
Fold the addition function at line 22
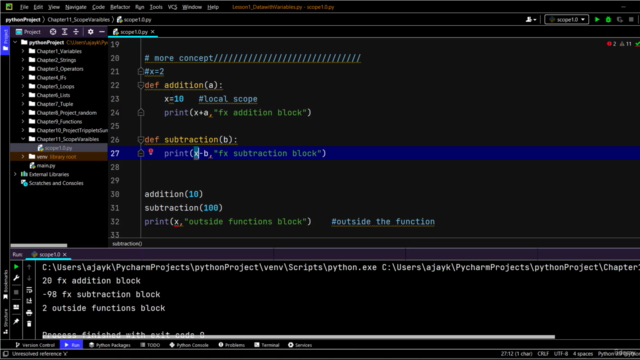point(141,85)
